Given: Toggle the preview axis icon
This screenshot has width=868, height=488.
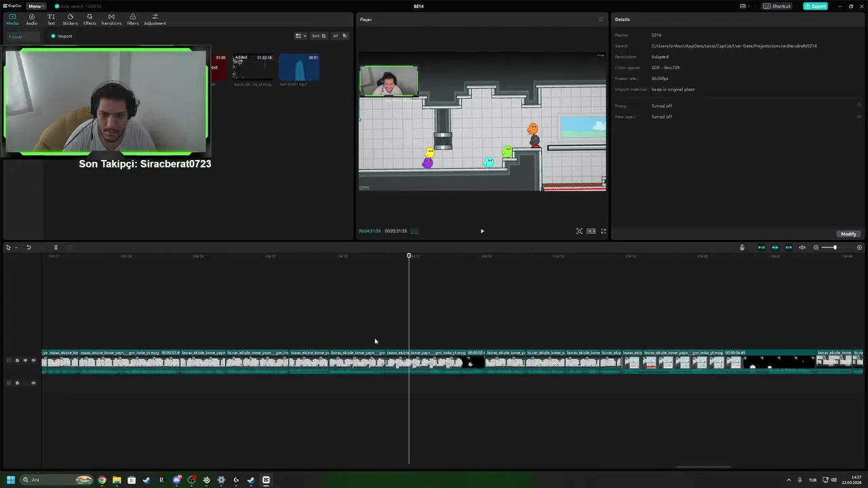Looking at the screenshot, I should coord(802,247).
